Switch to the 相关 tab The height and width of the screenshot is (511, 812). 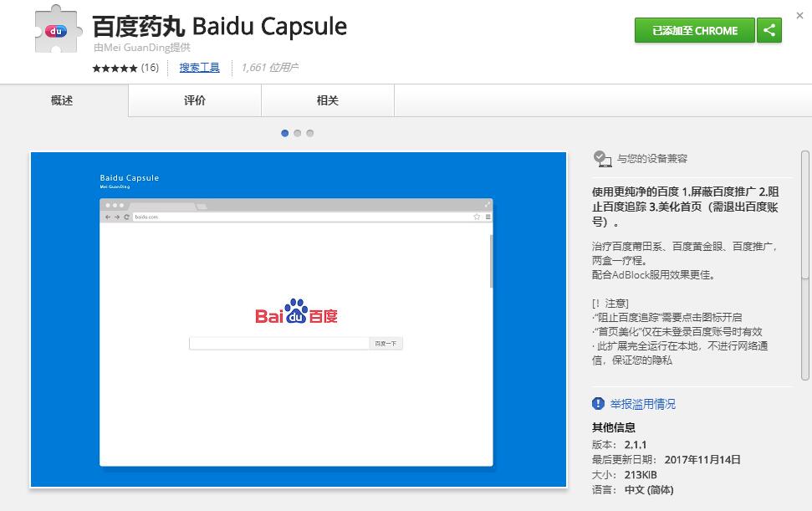click(x=328, y=100)
